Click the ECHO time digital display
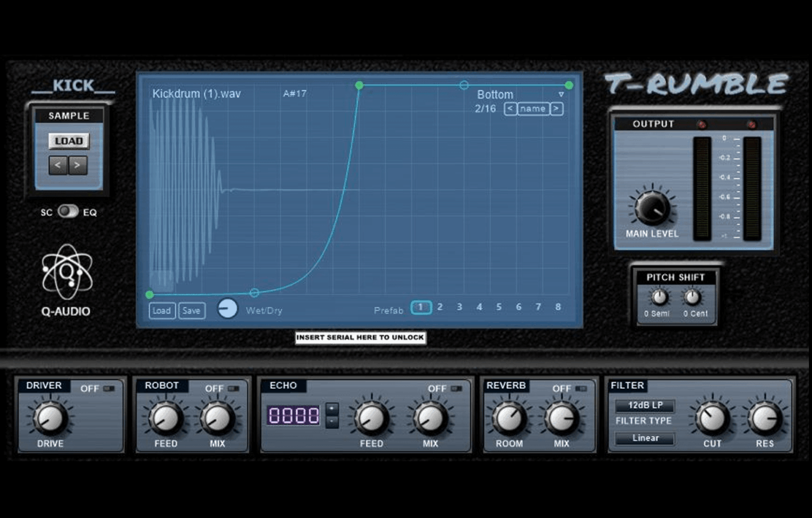Viewport: 812px width, 518px height. coord(294,416)
